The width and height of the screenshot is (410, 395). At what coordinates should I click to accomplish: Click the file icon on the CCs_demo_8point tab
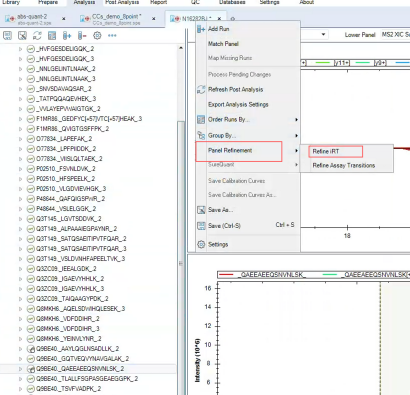pos(85,19)
